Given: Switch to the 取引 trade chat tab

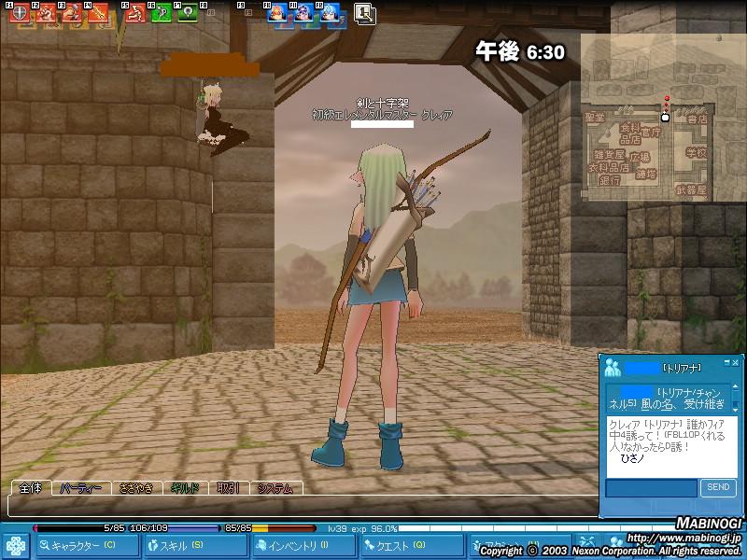Looking at the screenshot, I should tap(229, 488).
